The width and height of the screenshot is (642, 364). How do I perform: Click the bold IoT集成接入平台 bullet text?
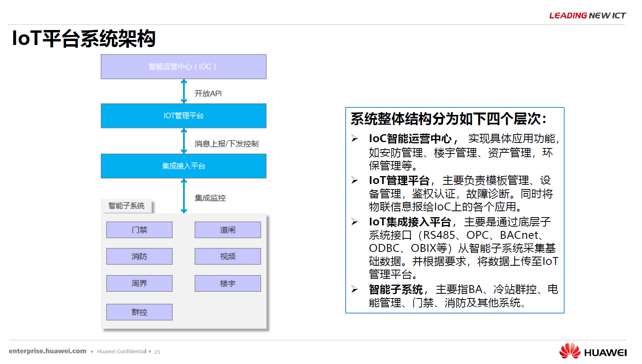point(410,222)
